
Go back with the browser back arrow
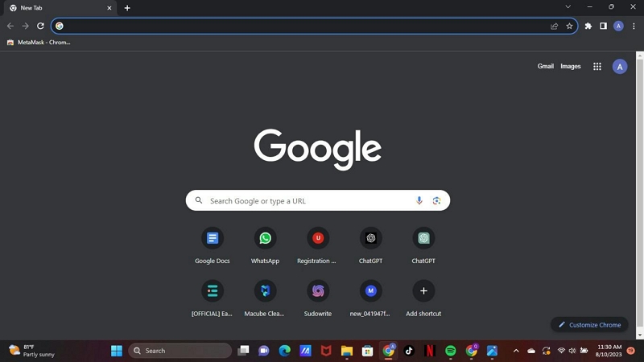point(10,26)
